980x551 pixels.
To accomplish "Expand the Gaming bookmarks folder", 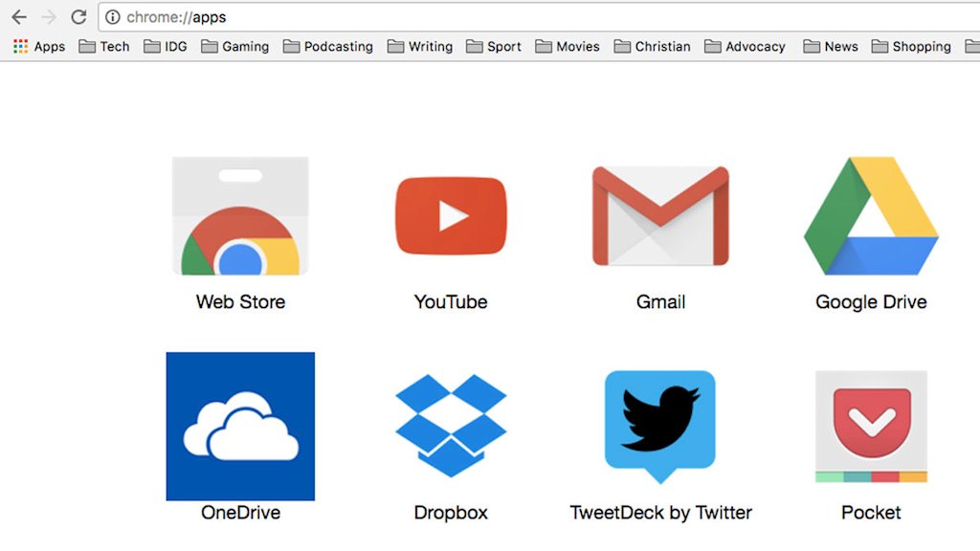I will 235,46.
